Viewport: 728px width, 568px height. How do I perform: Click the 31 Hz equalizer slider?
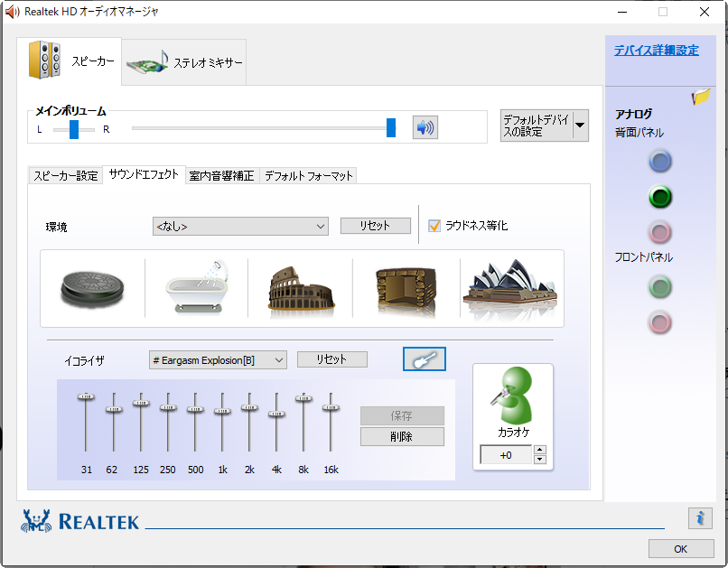86,396
